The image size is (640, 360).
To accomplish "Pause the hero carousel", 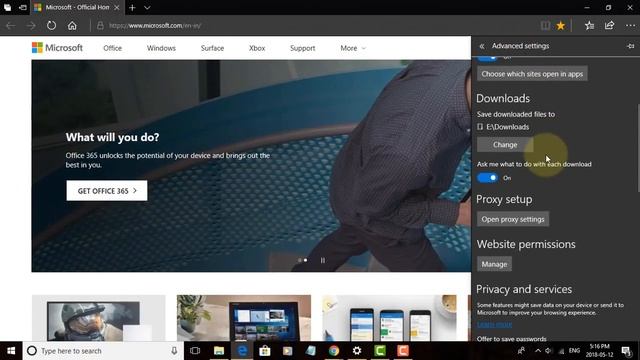I will 323,260.
